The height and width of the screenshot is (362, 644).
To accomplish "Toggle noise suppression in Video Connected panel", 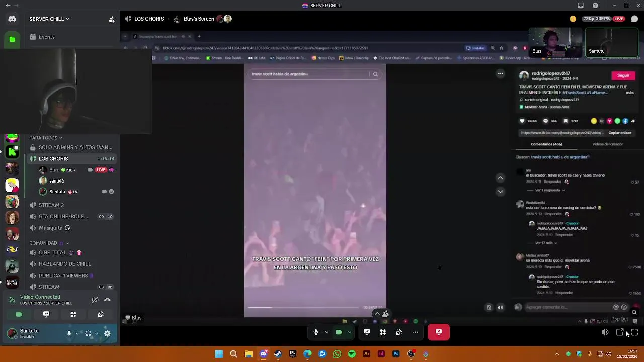I will 95,300.
